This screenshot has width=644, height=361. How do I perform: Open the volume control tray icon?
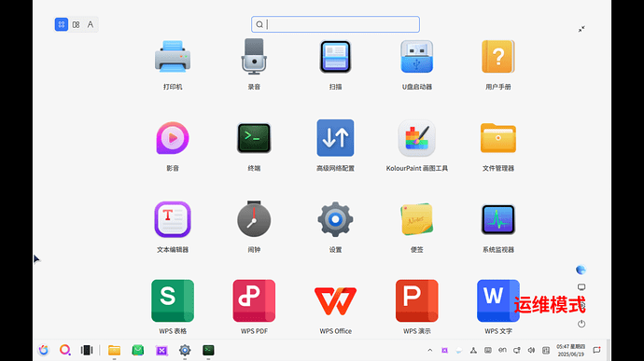531,351
